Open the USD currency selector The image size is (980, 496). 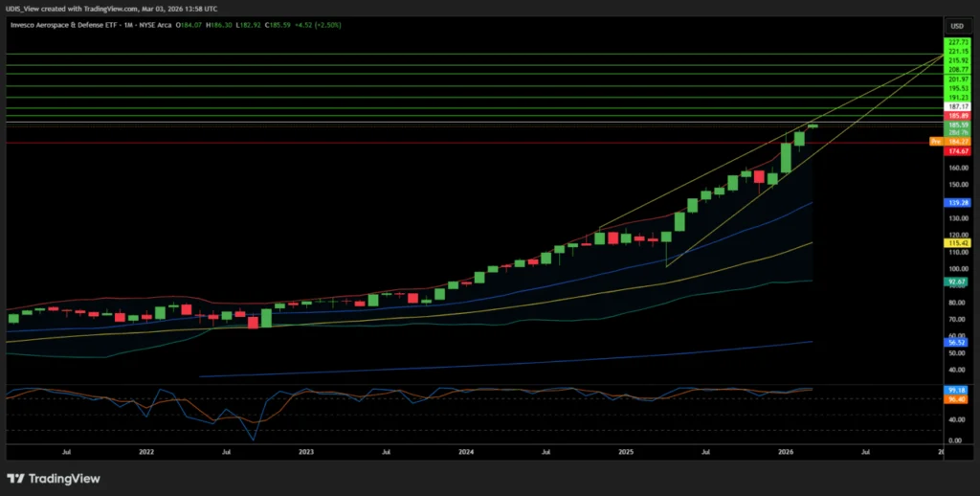coord(957,26)
